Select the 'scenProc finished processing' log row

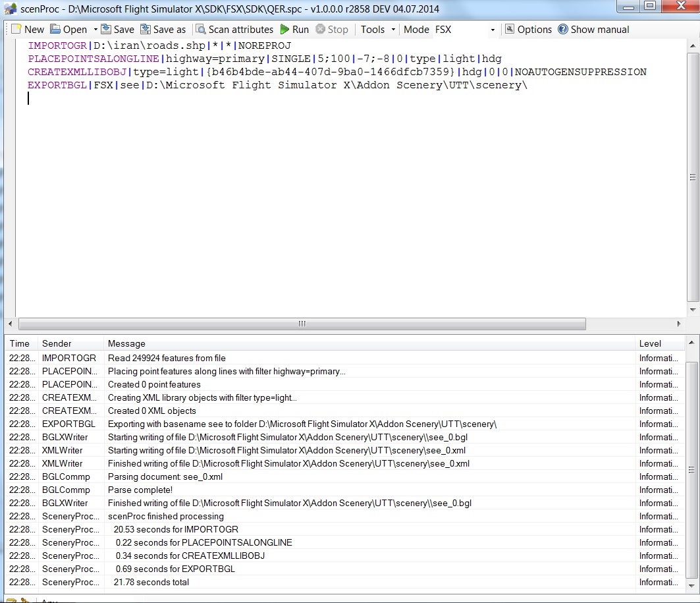click(344, 516)
